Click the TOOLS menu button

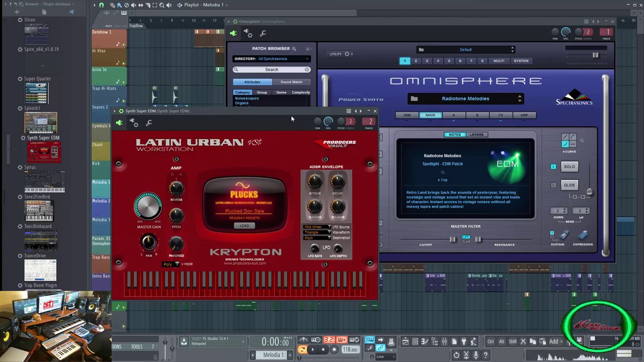click(x=137, y=346)
